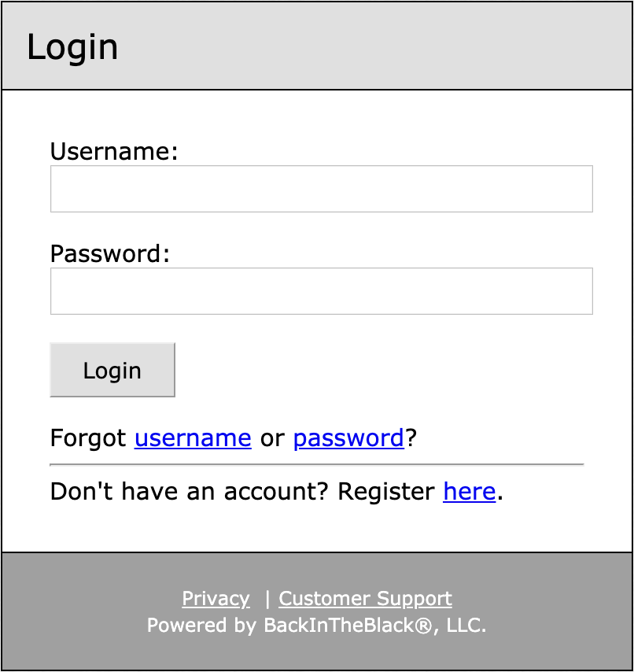The height and width of the screenshot is (672, 634).
Task: Click the word "or" between forgot links
Action: [271, 438]
